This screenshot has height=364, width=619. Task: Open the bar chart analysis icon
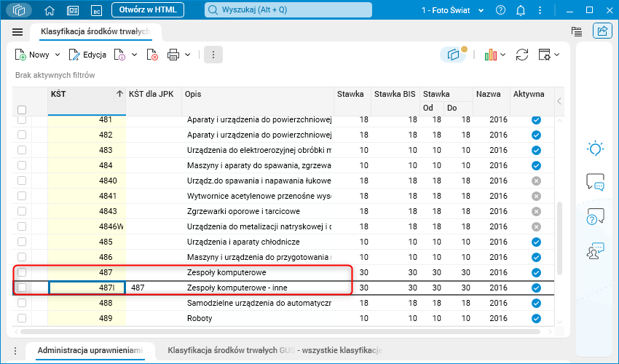pyautogui.click(x=491, y=55)
